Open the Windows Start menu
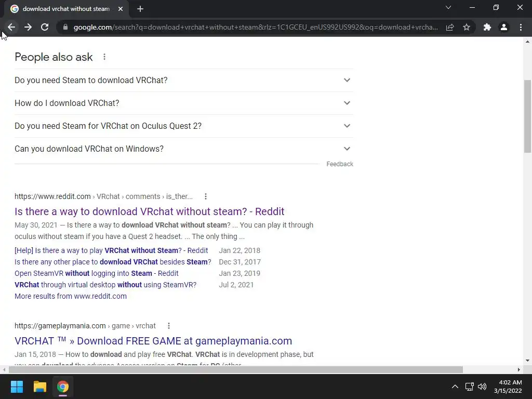The width and height of the screenshot is (532, 399). pos(17,387)
